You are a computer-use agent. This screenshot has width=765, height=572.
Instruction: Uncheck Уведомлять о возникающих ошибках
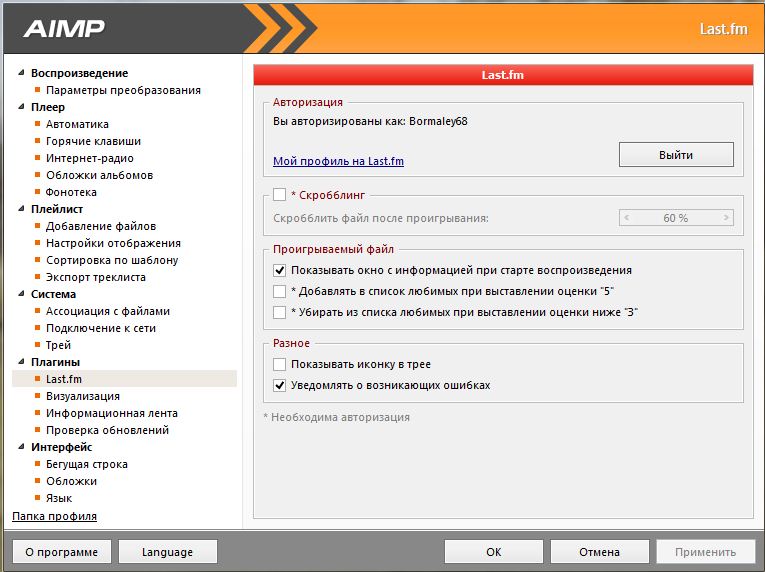coord(280,385)
